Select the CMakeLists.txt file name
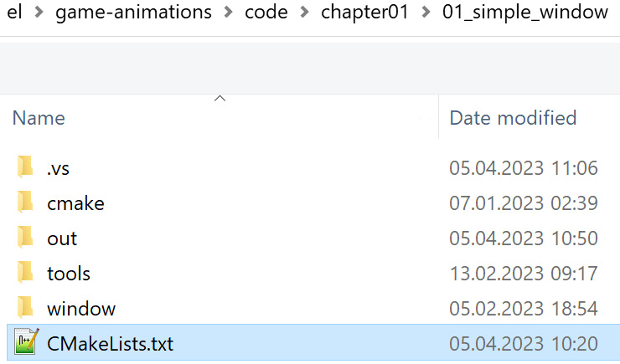This screenshot has width=620, height=364. click(110, 343)
